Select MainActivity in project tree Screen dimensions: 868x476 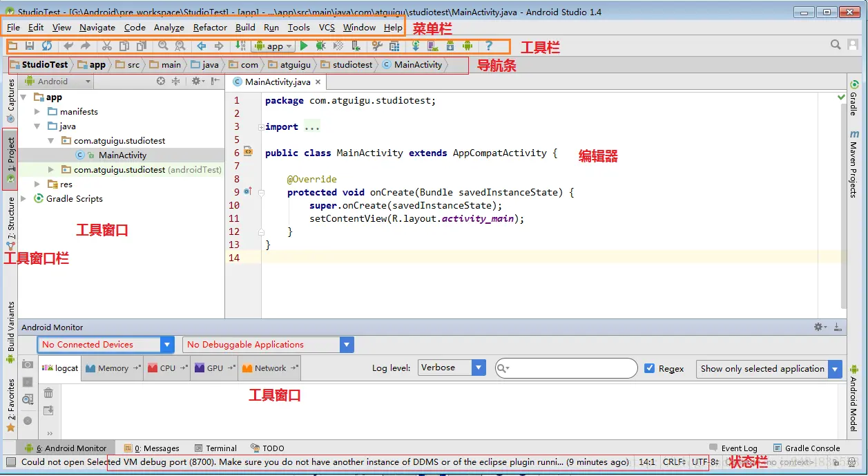coord(122,155)
